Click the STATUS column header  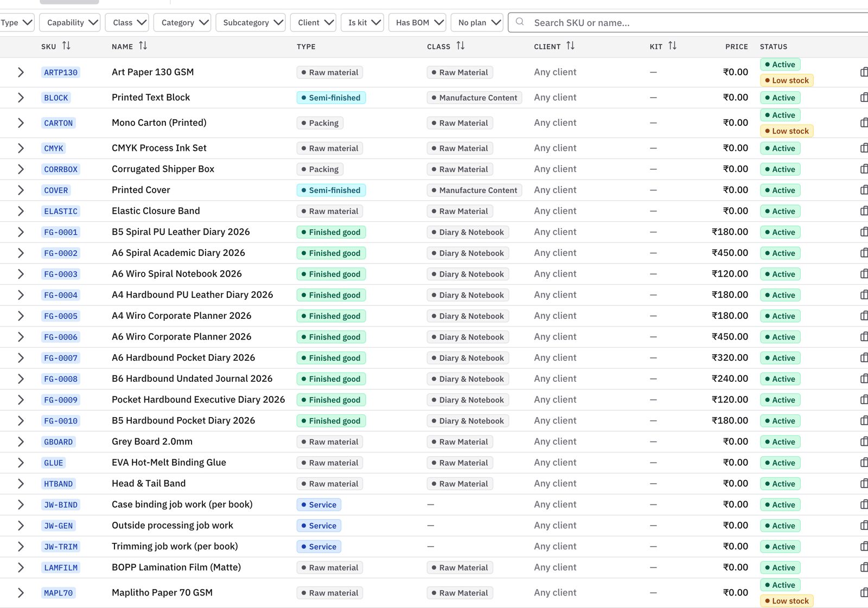point(774,47)
